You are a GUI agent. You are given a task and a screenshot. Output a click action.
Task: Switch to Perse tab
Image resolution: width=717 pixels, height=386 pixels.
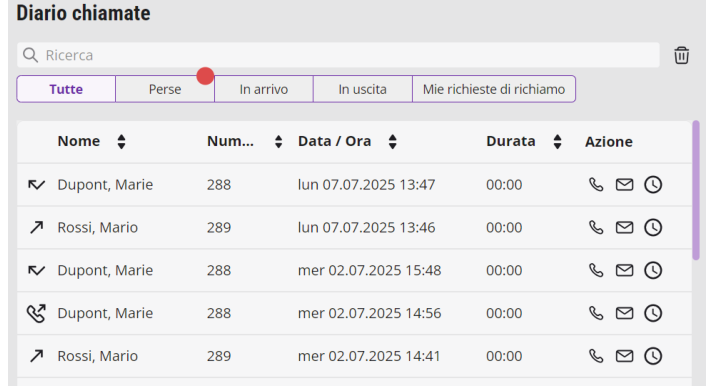(x=165, y=89)
